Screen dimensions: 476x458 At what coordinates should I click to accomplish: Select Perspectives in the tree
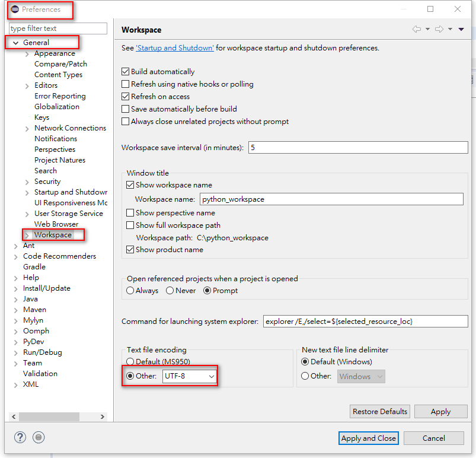(55, 150)
